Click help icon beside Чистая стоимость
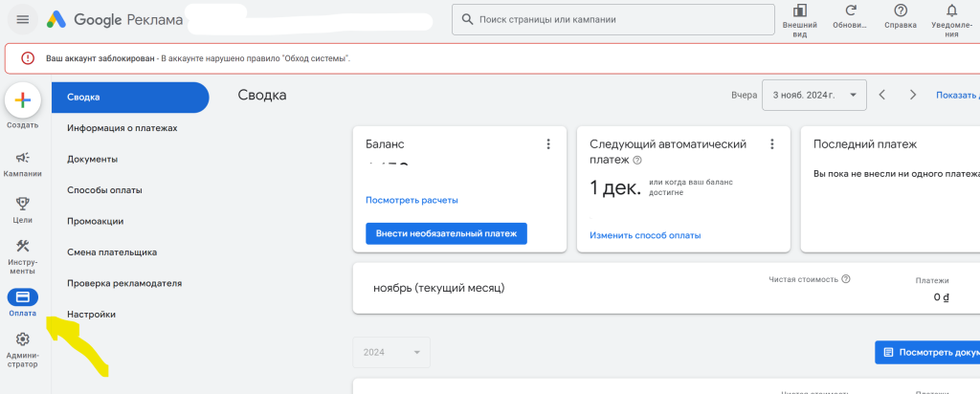The height and width of the screenshot is (394, 980). (x=846, y=279)
